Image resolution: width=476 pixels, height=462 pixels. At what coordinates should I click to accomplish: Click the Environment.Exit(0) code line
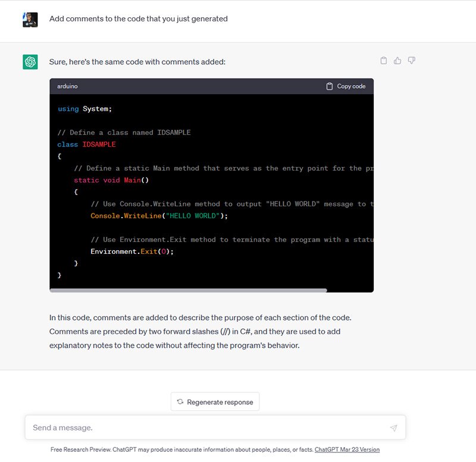(x=132, y=252)
